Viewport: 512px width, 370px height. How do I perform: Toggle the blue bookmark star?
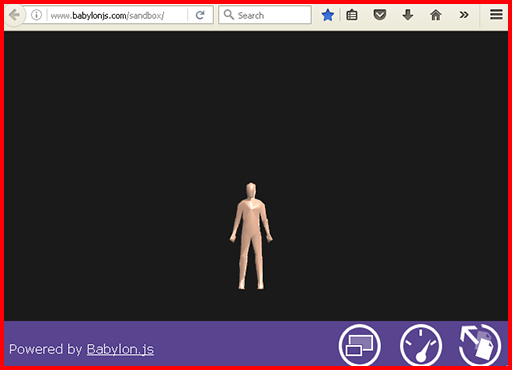click(x=328, y=15)
